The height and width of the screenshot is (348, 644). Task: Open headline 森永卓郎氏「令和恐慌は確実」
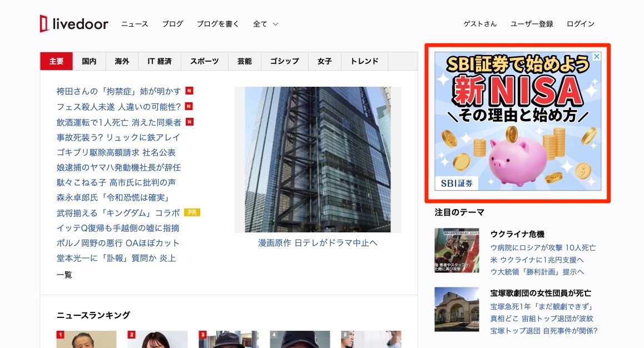(x=113, y=197)
